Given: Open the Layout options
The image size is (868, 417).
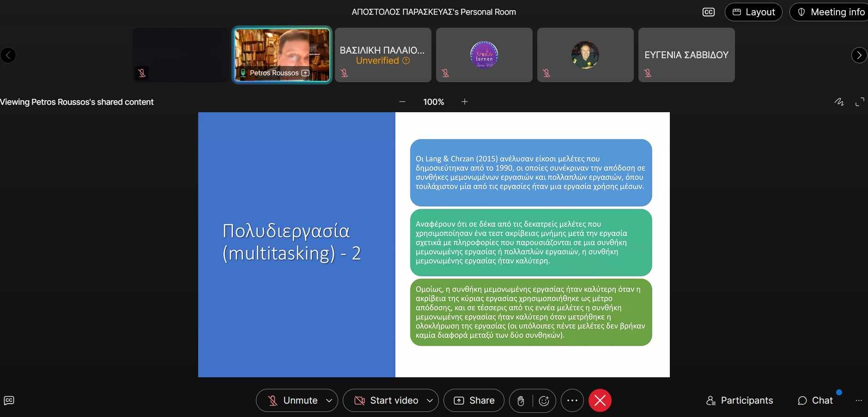Looking at the screenshot, I should point(753,12).
